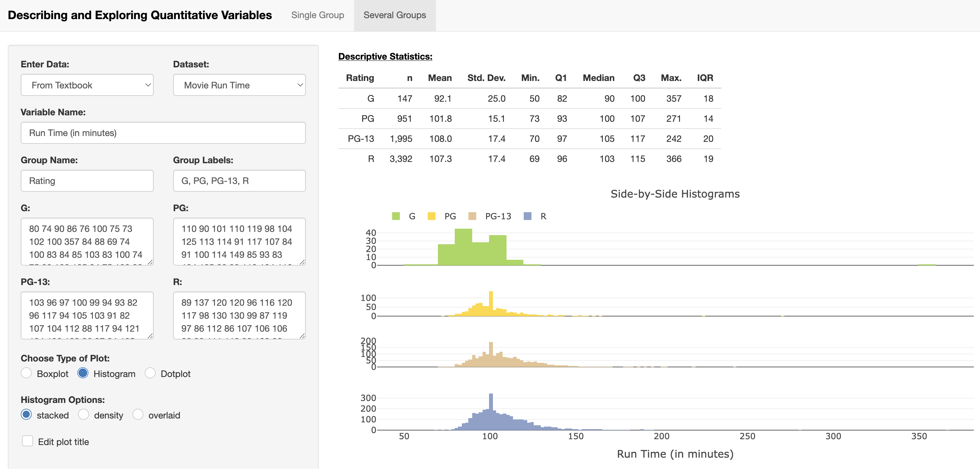Select the Boxplot plot type
980x469 pixels.
point(26,373)
